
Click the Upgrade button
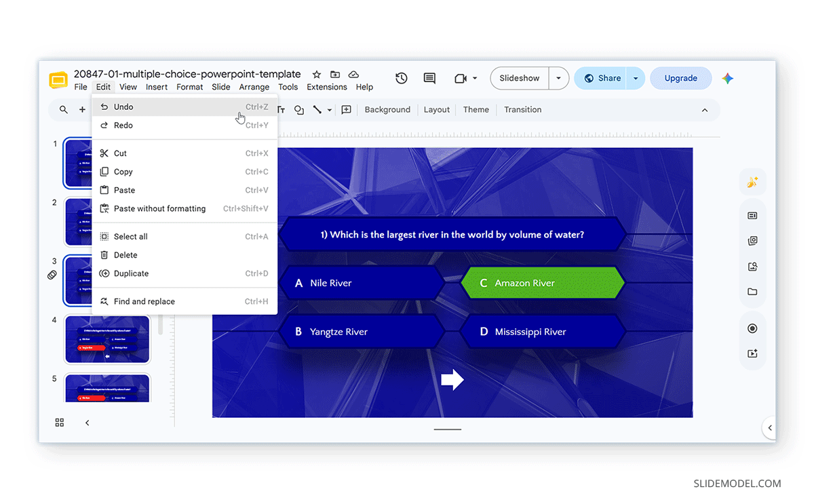[681, 78]
